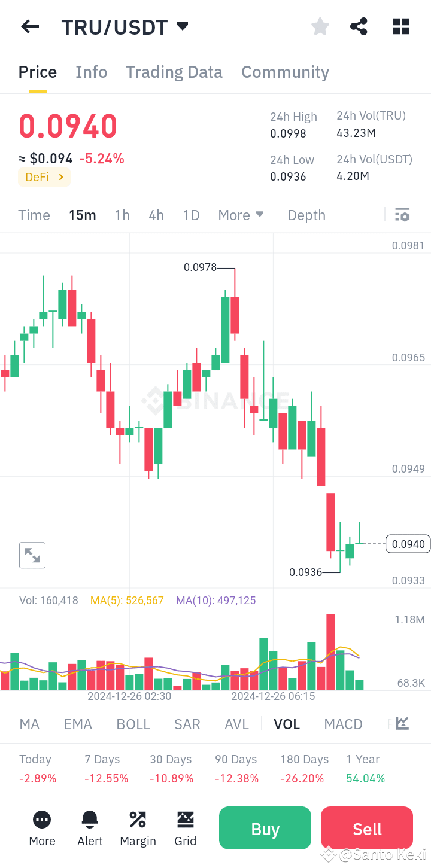
Task: Open the Grid trading bot
Action: (x=186, y=828)
